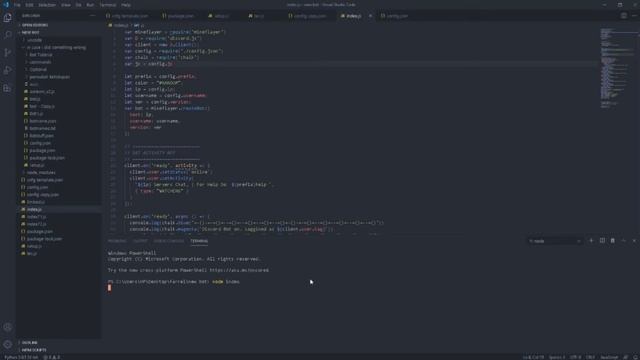Click the CRLF end-of-line selector
This screenshot has height=360, width=640.
click(x=591, y=357)
